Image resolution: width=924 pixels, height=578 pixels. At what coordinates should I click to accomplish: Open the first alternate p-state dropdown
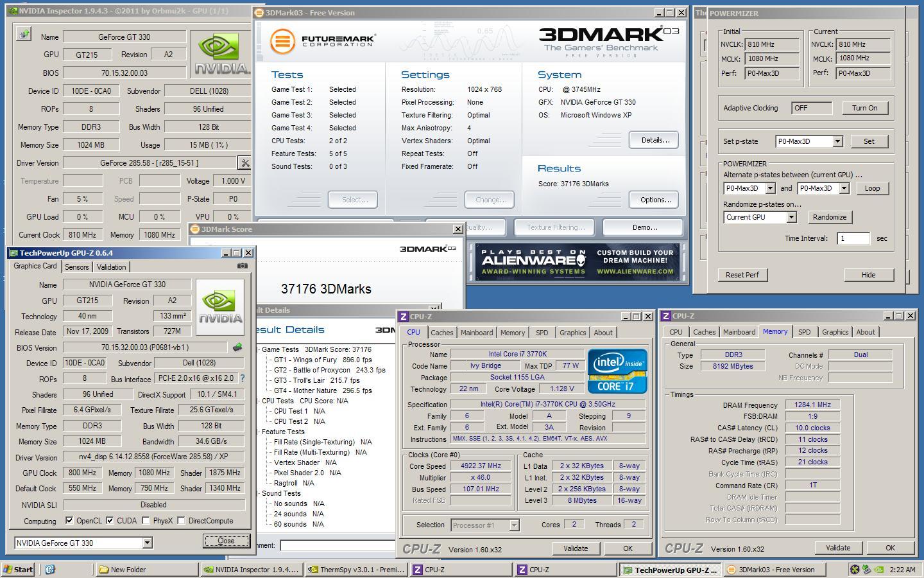(770, 188)
